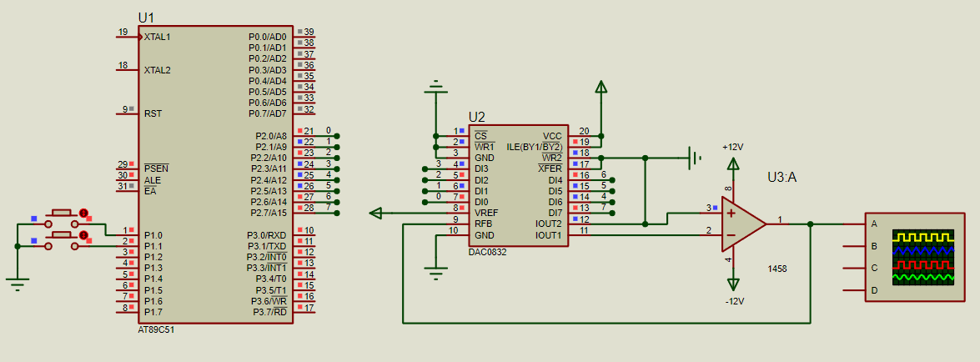The width and height of the screenshot is (980, 362).
Task: Click the 1458 op-amp value label
Action: click(777, 269)
